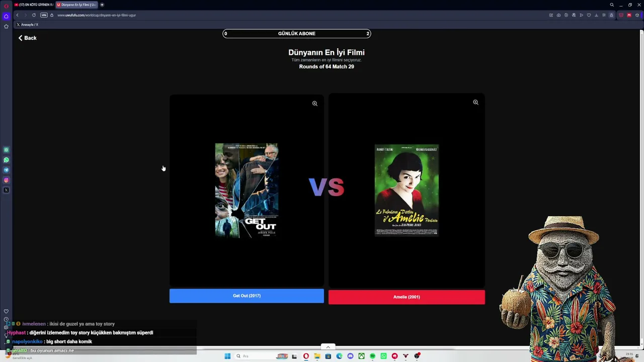Zoom in on the Amelie poster
Screen dimensions: 644x362
pyautogui.click(x=475, y=102)
